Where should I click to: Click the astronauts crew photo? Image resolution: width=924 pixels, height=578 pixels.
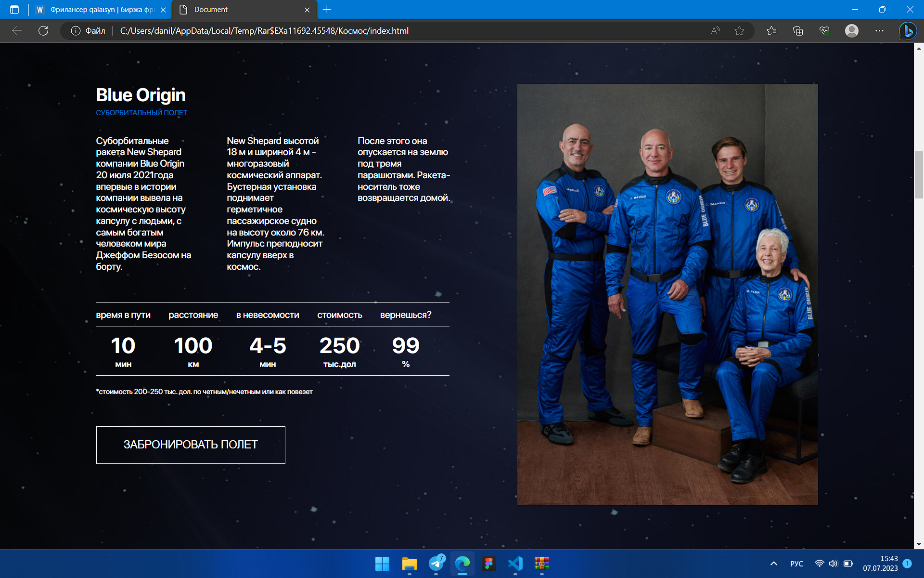coord(667,294)
